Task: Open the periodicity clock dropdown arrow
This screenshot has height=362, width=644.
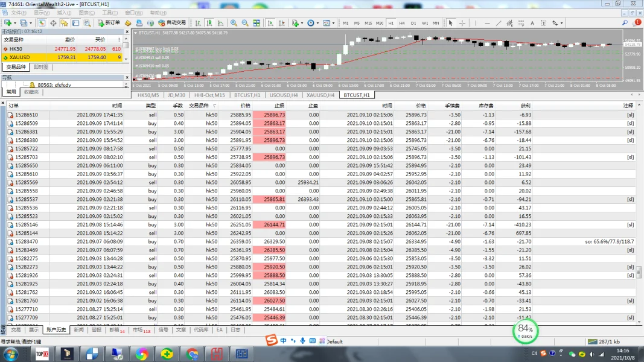Action: click(x=318, y=23)
